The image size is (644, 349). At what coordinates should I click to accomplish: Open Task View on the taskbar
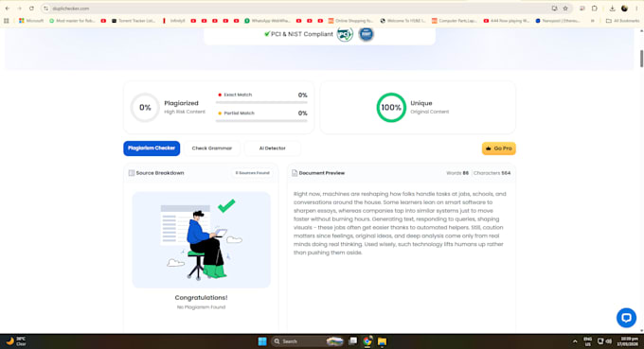point(353,341)
